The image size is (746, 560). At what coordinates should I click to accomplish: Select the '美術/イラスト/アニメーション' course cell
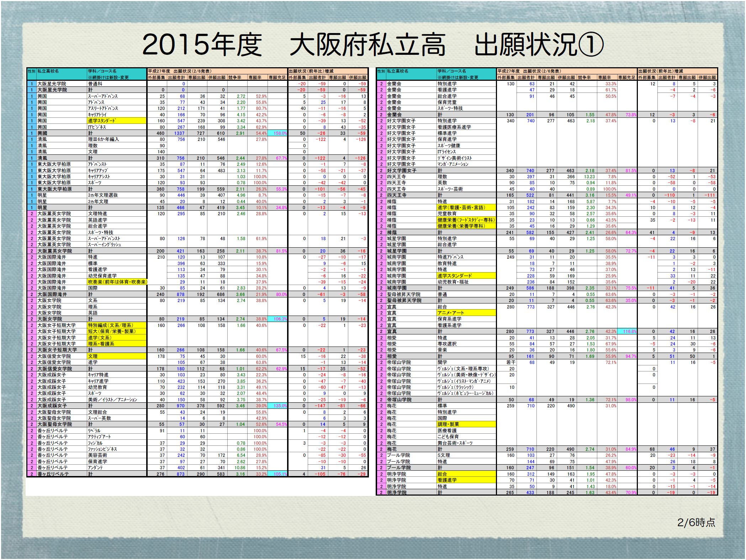point(117,400)
